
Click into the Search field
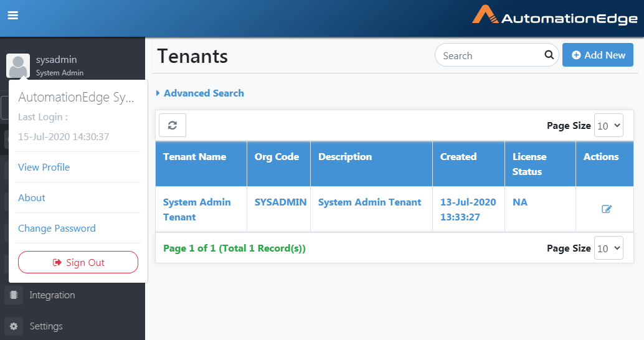click(x=491, y=55)
